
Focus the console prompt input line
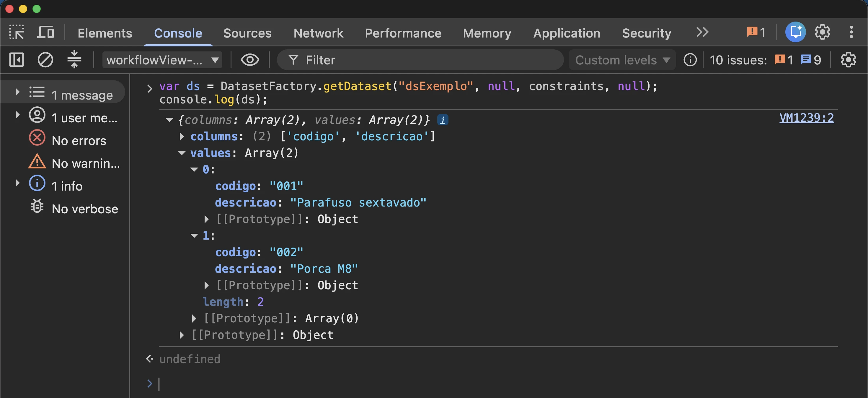tap(499, 384)
